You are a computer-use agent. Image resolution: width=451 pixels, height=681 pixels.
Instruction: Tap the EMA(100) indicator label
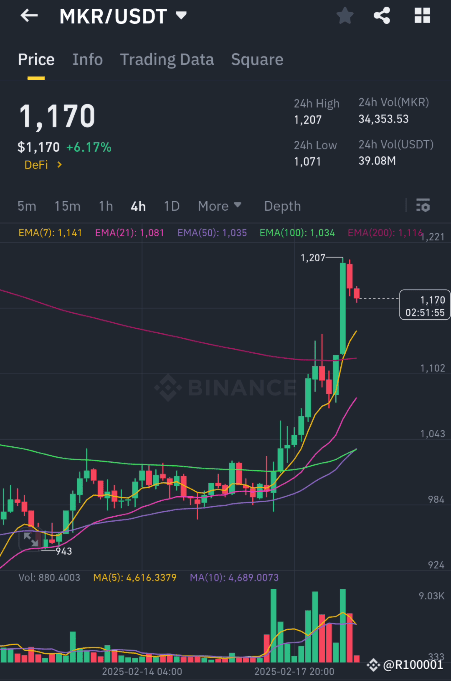(297, 233)
